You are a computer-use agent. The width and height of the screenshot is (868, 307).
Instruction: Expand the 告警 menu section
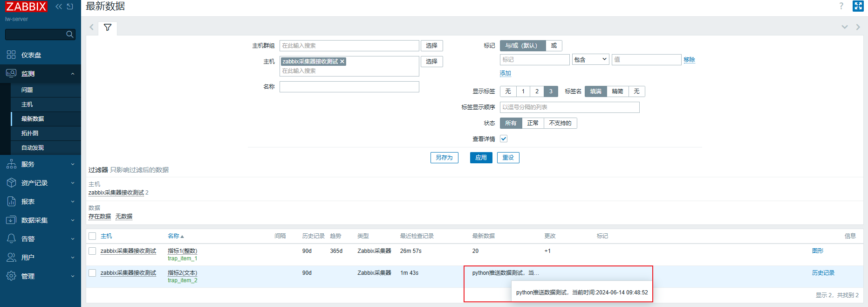tap(73, 239)
